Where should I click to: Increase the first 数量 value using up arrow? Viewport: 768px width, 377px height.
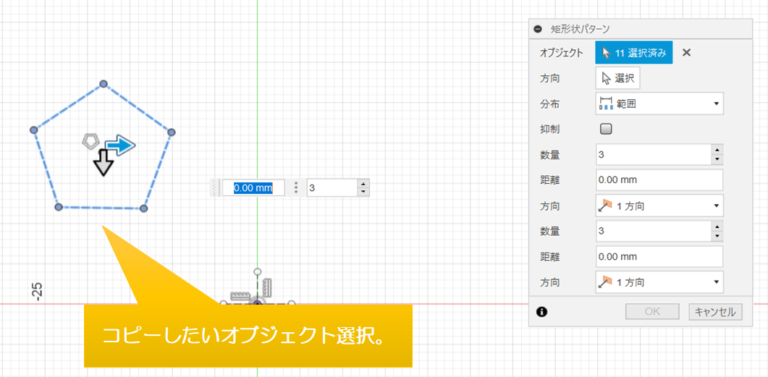[x=717, y=150]
